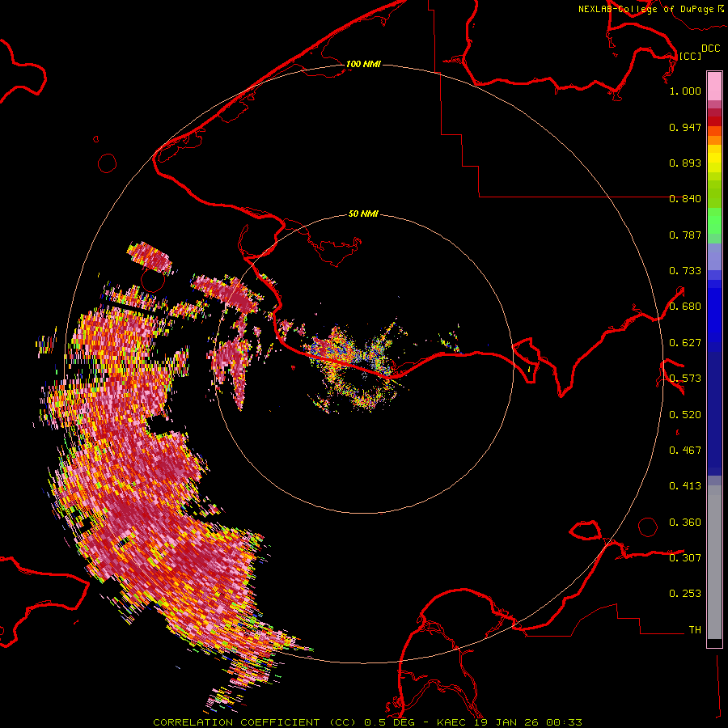Click the 0.413 scale value
This screenshot has height=728, width=728.
(685, 486)
